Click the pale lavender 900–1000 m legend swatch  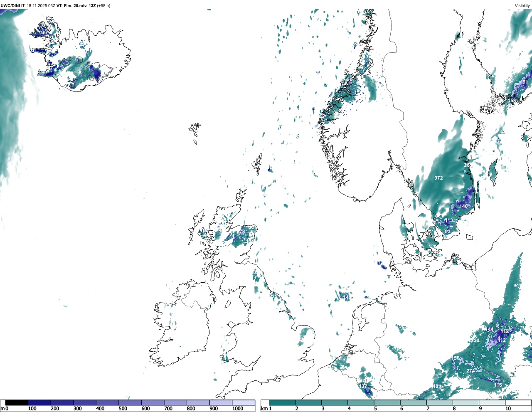click(x=221, y=402)
